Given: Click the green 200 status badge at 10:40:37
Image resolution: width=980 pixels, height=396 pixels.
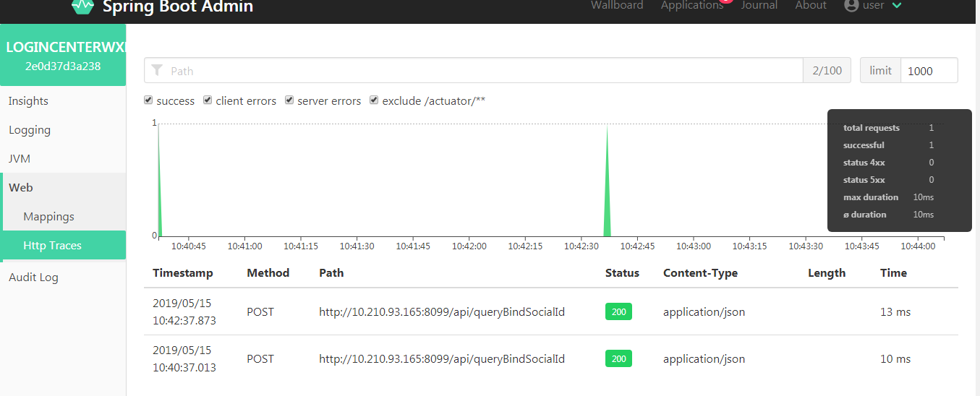Looking at the screenshot, I should (618, 358).
